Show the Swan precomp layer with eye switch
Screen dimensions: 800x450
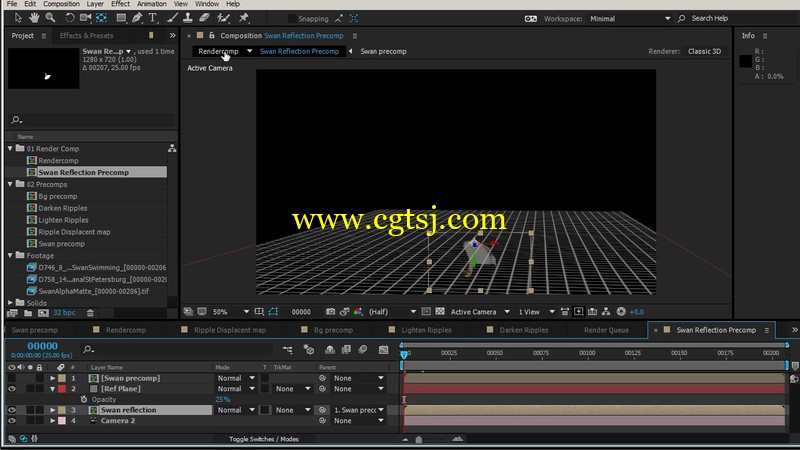(11, 378)
